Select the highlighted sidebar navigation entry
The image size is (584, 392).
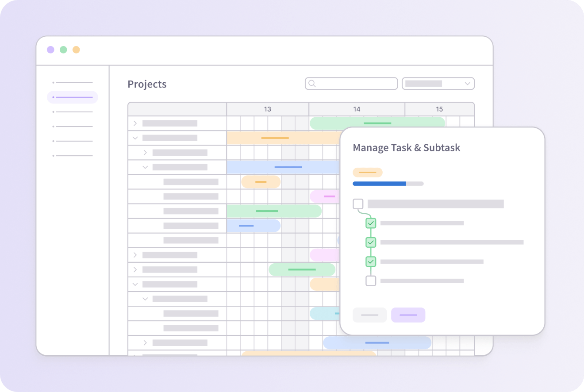72,97
